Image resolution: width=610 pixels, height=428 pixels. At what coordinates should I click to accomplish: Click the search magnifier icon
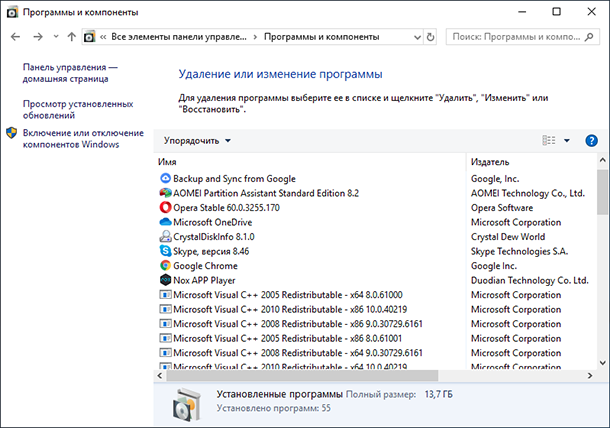click(589, 37)
